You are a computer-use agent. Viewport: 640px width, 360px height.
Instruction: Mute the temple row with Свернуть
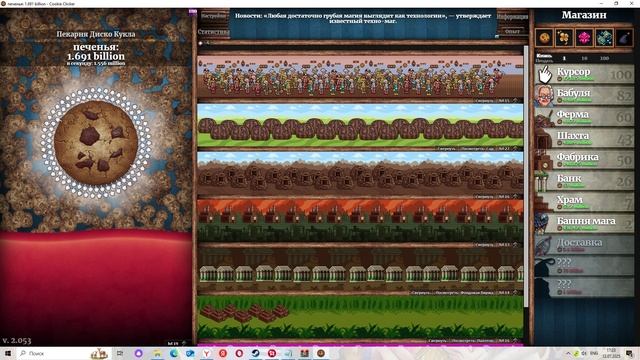[x=438, y=340]
